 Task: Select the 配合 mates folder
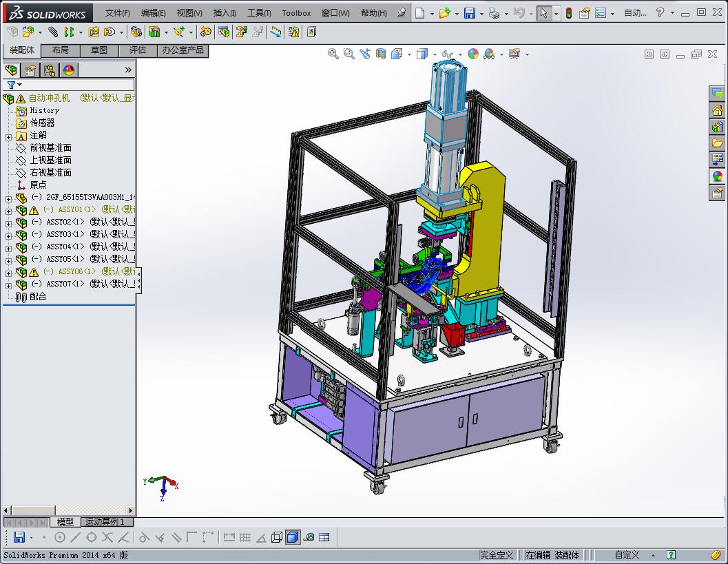pyautogui.click(x=30, y=297)
